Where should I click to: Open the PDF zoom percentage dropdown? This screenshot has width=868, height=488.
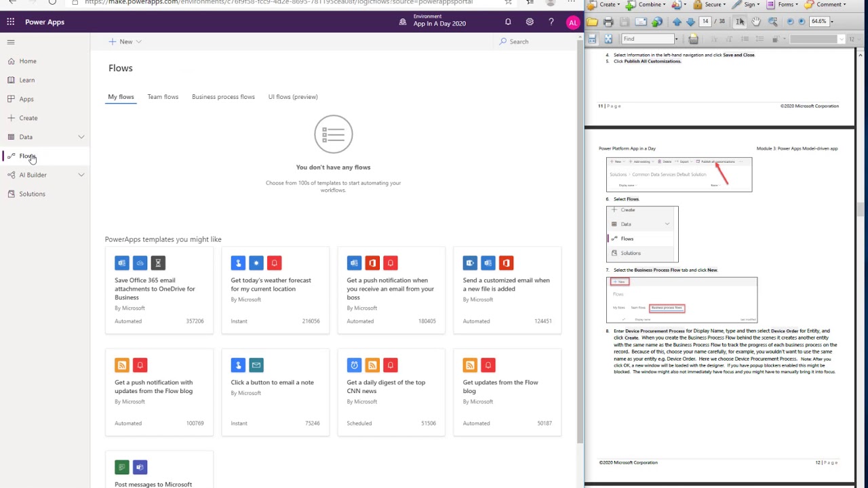(x=831, y=22)
